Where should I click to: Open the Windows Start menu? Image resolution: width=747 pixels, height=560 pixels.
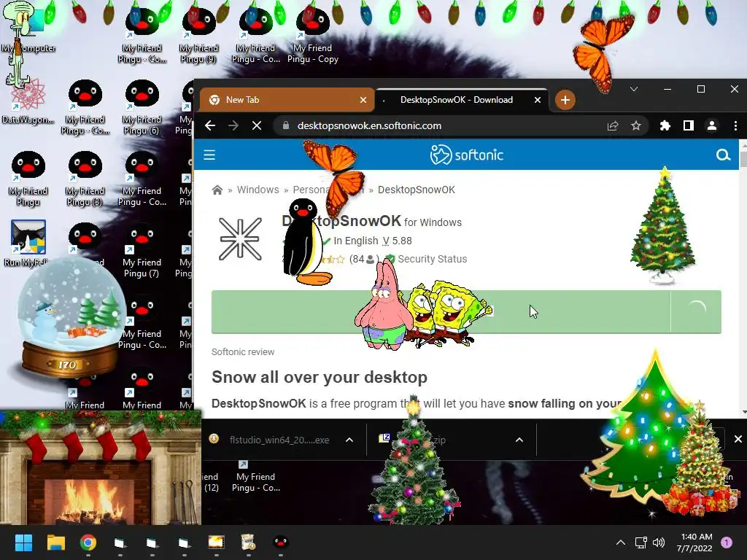[23, 542]
